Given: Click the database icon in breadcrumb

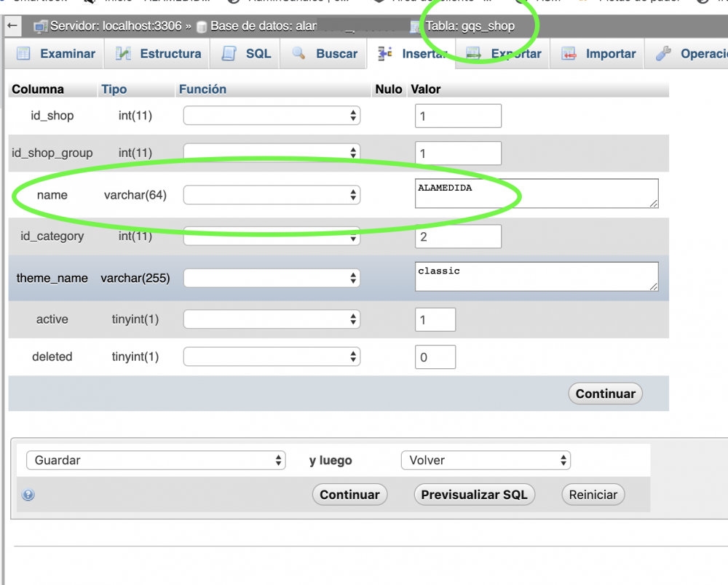Looking at the screenshot, I should 202,27.
